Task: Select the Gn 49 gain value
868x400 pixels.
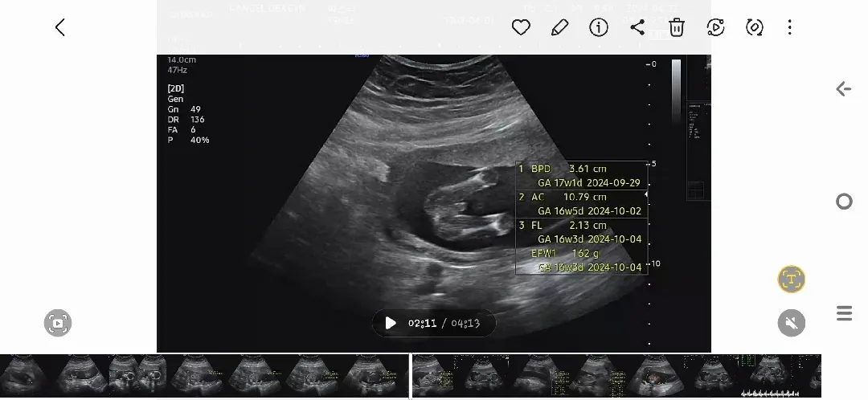Action: 184,109
